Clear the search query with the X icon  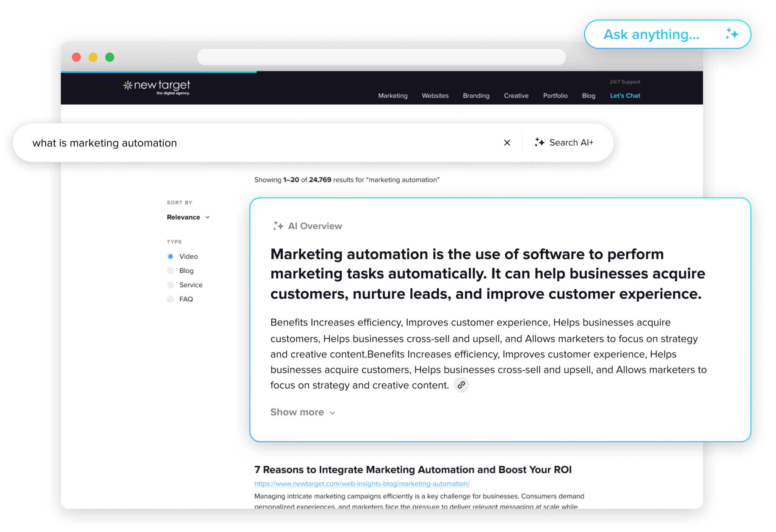point(507,143)
